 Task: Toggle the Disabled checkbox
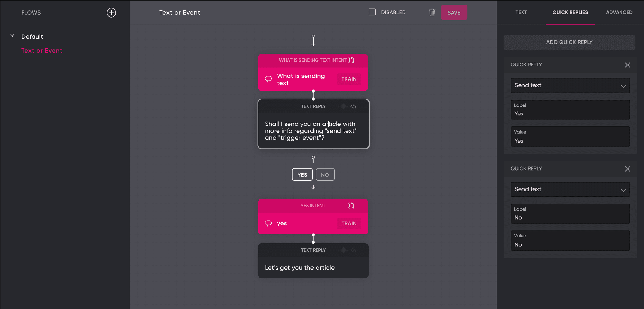point(372,12)
